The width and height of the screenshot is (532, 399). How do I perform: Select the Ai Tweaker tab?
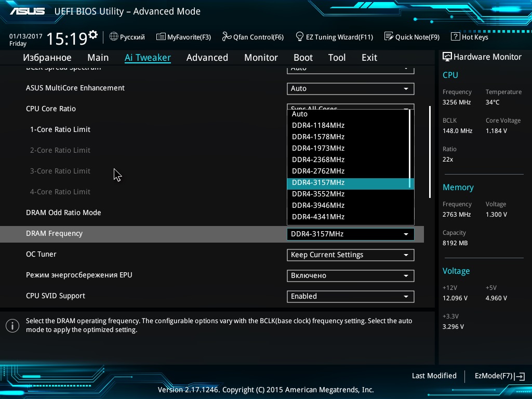[x=148, y=57]
